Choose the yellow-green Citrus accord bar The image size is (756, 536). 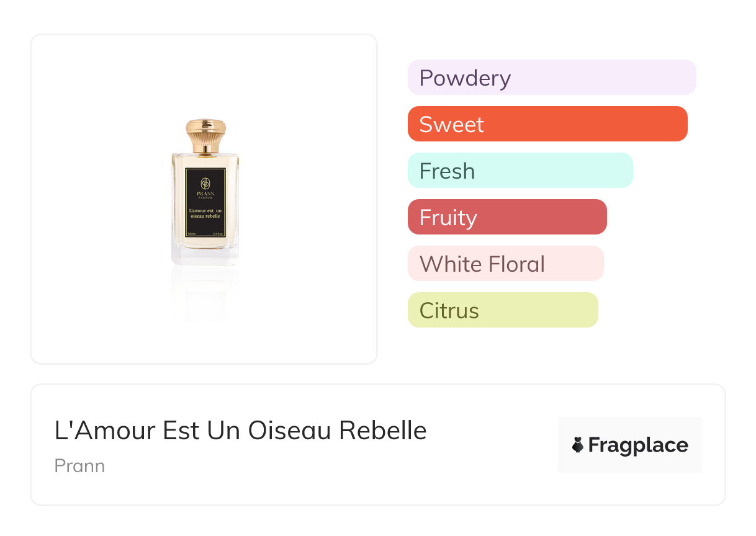[x=502, y=310]
